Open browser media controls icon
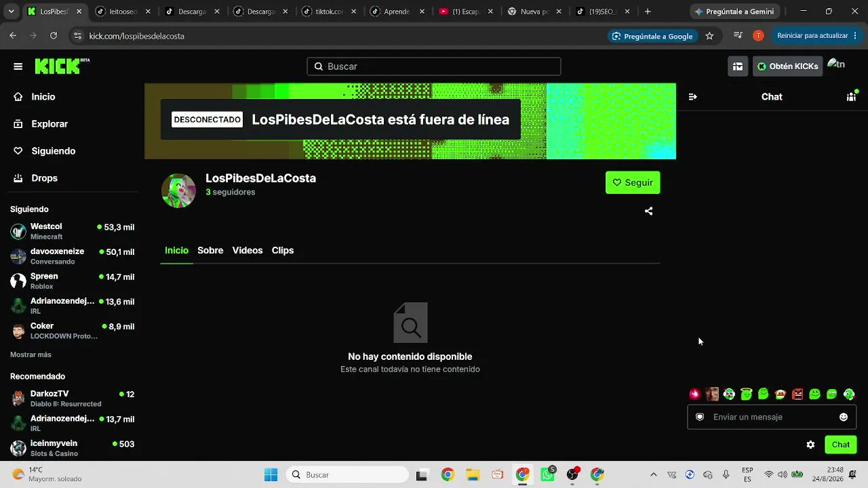 coord(738,36)
